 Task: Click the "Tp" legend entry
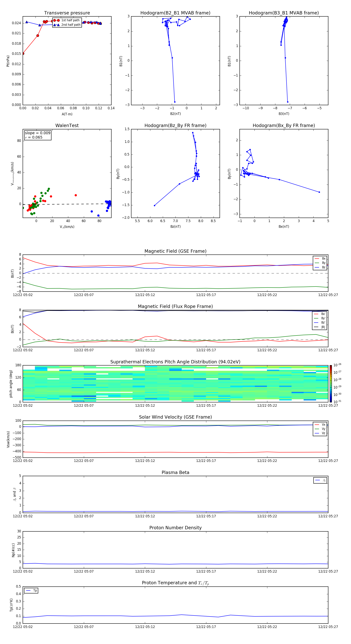[x=31, y=591]
